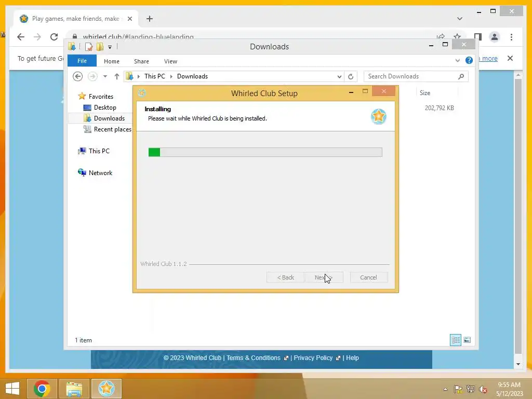Open Chrome from taskbar
This screenshot has height=399, width=532.
click(x=42, y=389)
